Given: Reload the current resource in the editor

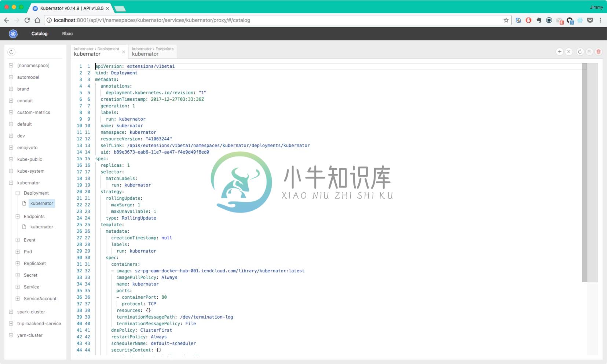Looking at the screenshot, I should 580,52.
